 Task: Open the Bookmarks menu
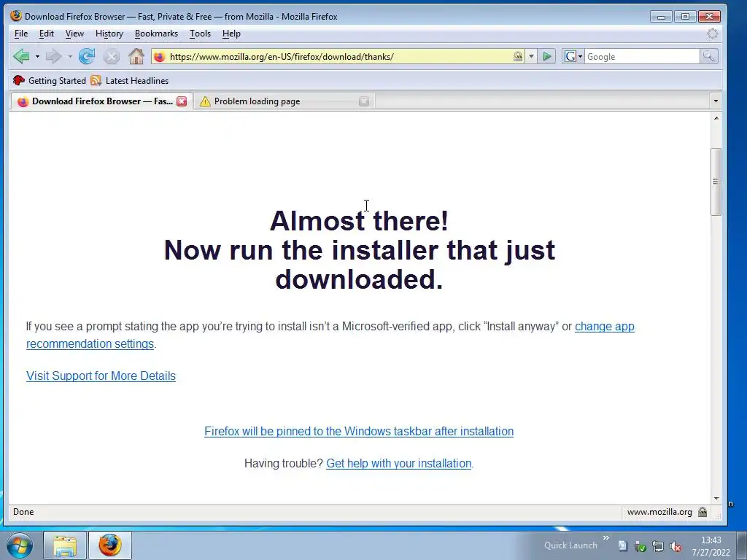[x=156, y=34]
